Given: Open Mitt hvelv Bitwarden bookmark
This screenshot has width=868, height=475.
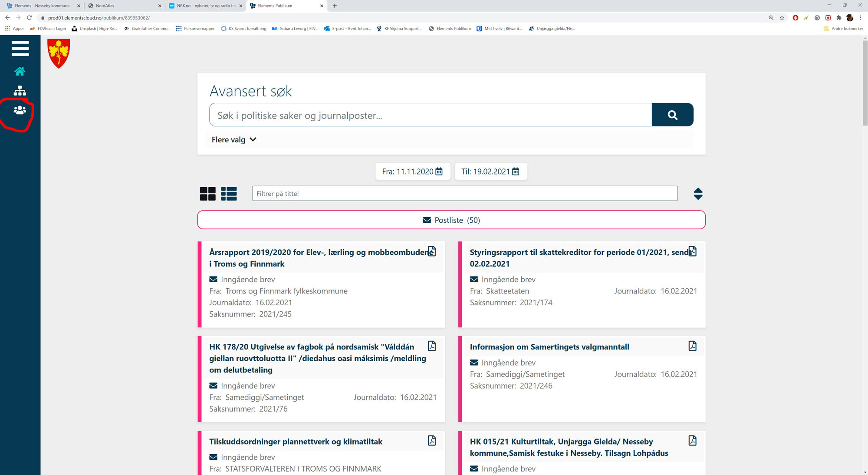Looking at the screenshot, I should 500,29.
